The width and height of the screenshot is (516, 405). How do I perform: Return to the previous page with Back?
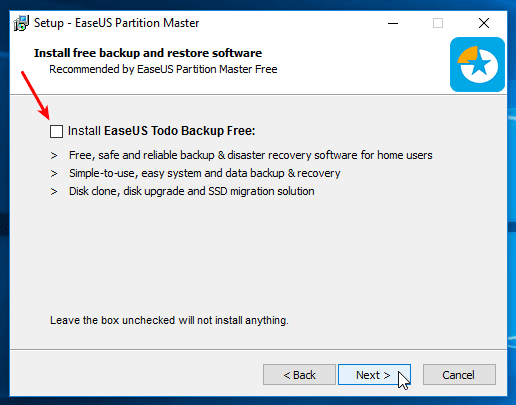tap(299, 375)
